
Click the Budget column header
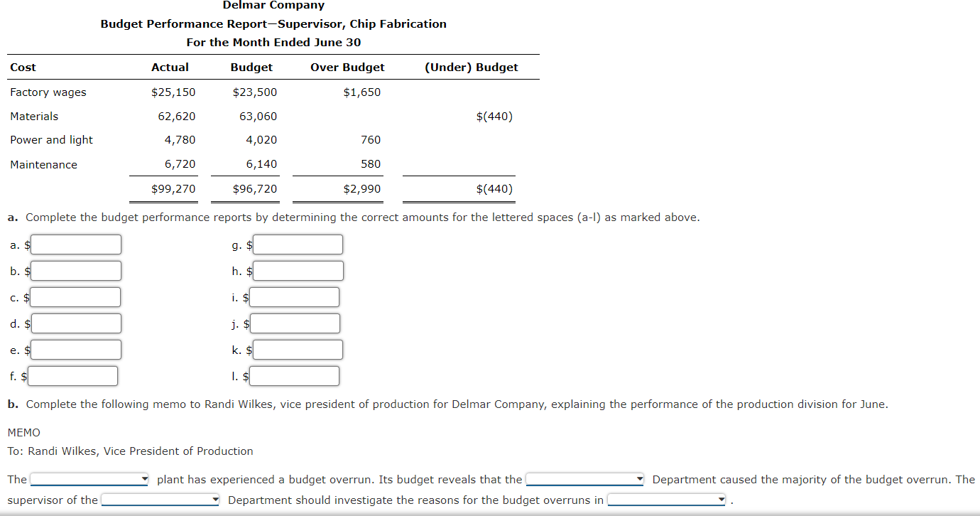click(x=251, y=68)
